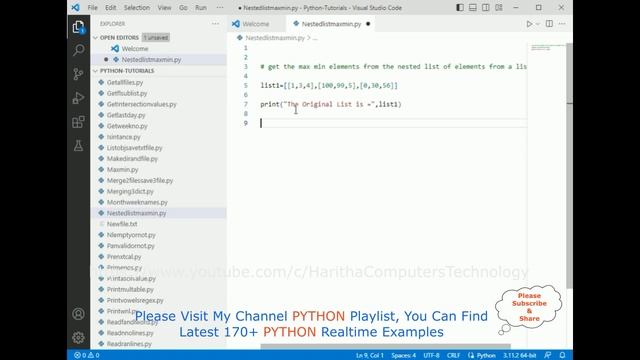
Task: Collapse the PYTHON-TUTORIALS folder section
Action: click(96, 71)
